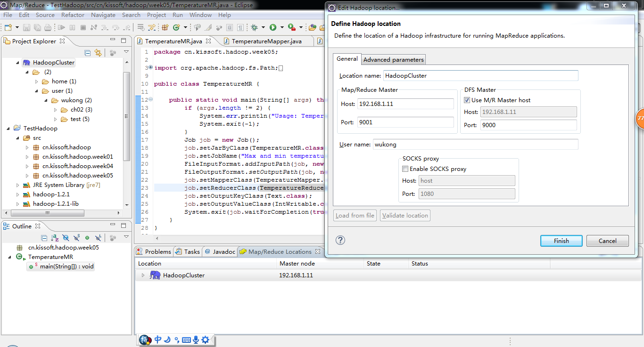Click Collapse All icon in Outline view
Image resolution: width=644 pixels, height=347 pixels.
(x=44, y=238)
